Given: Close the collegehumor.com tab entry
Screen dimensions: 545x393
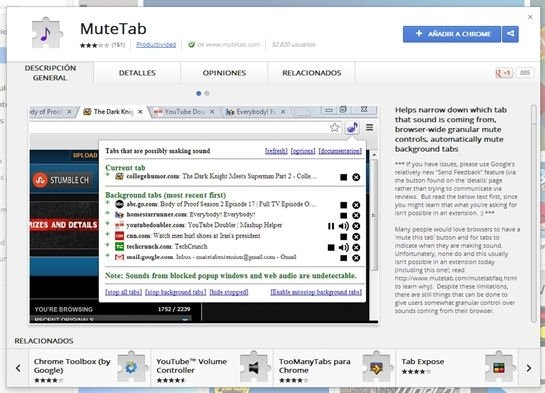Looking at the screenshot, I should [x=356, y=177].
